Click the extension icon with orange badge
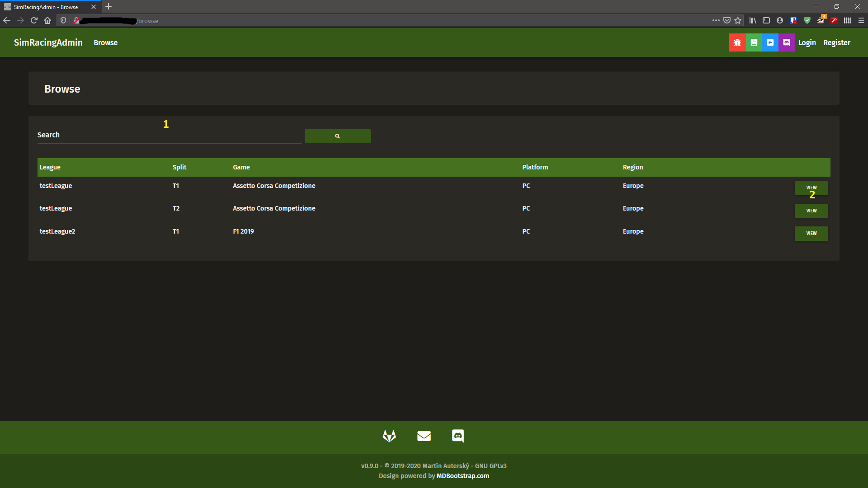 tap(821, 20)
